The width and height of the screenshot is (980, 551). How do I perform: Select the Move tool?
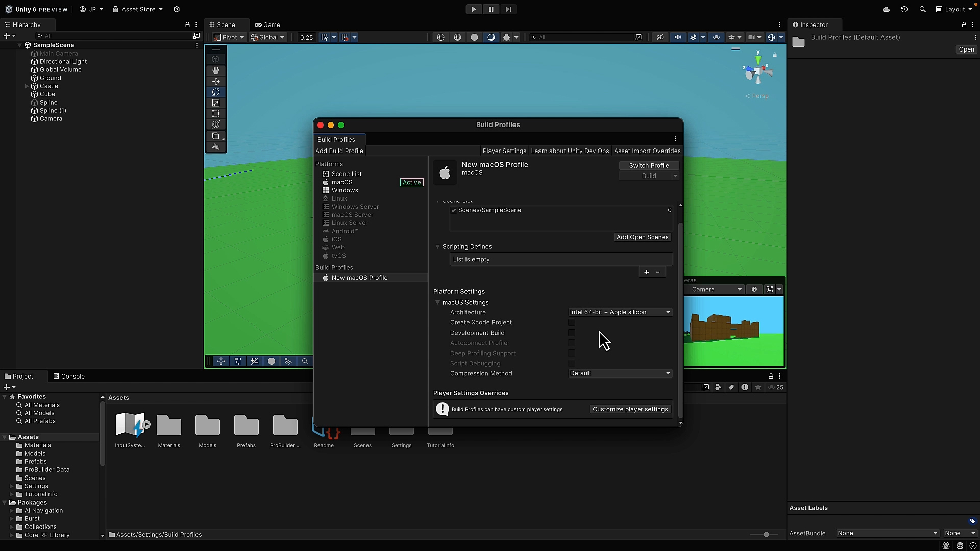(216, 81)
